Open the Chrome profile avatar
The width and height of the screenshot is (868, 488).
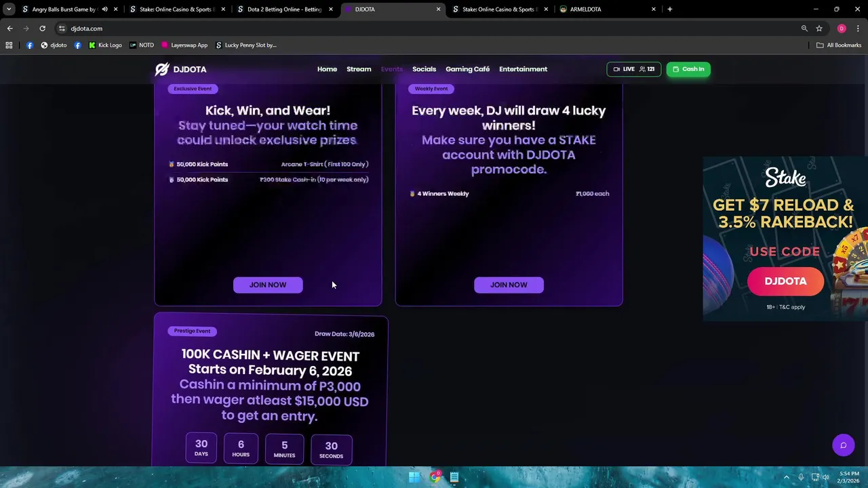pos(842,28)
